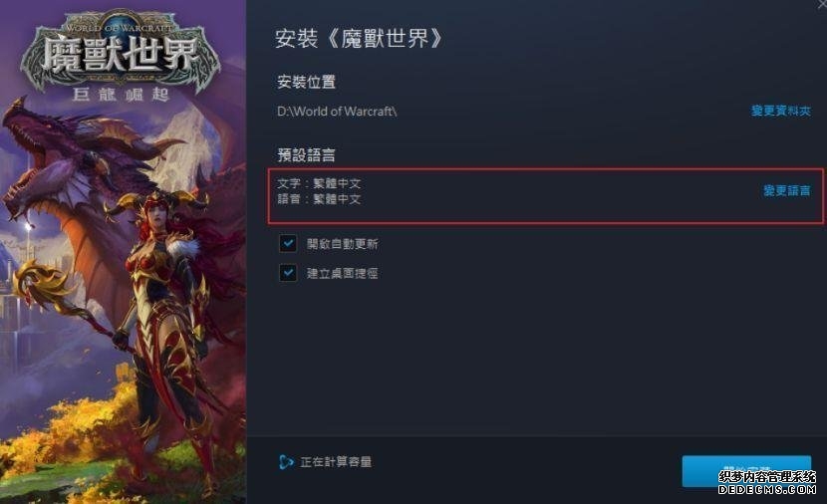Select the 語音:繁體中文 voice language line
The width and height of the screenshot is (827, 504).
point(319,199)
